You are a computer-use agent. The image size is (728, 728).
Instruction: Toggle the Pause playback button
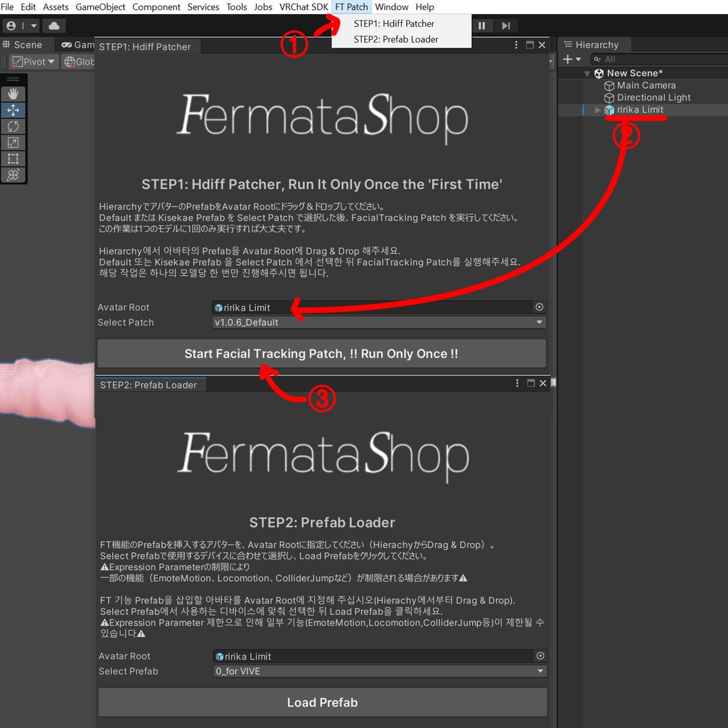[482, 25]
